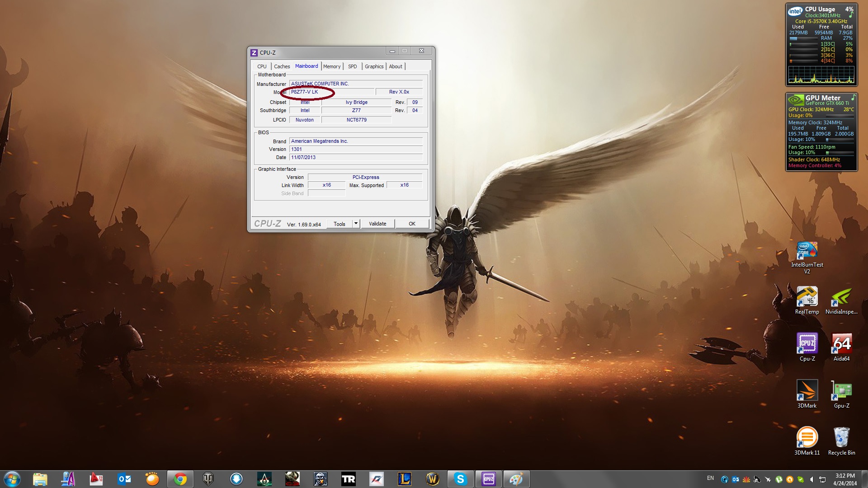This screenshot has height=488, width=868.
Task: Click the Validate button
Action: pyautogui.click(x=377, y=224)
